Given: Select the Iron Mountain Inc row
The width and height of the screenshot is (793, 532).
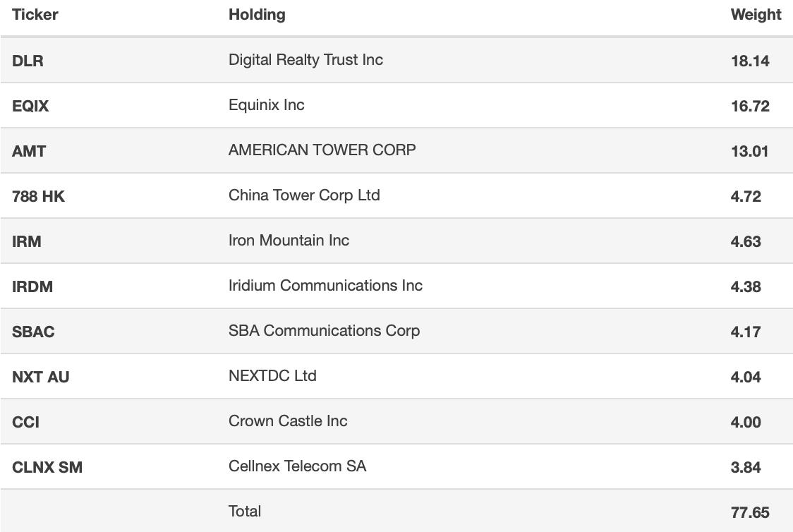Looking at the screenshot, I should point(396,241).
